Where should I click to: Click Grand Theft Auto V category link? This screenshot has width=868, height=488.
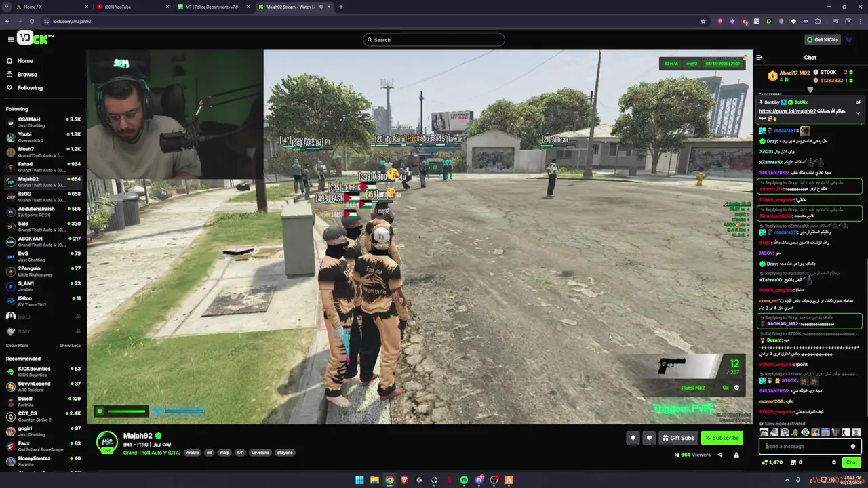tap(152, 453)
